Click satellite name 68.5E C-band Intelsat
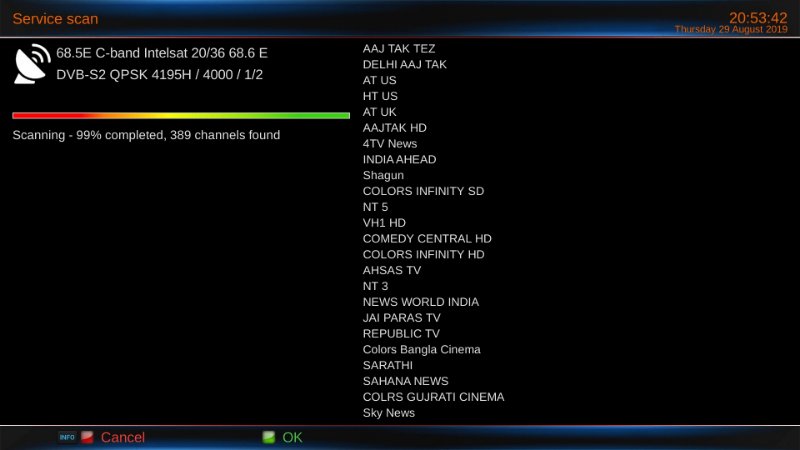Viewport: 800px width, 450px height. (162, 53)
